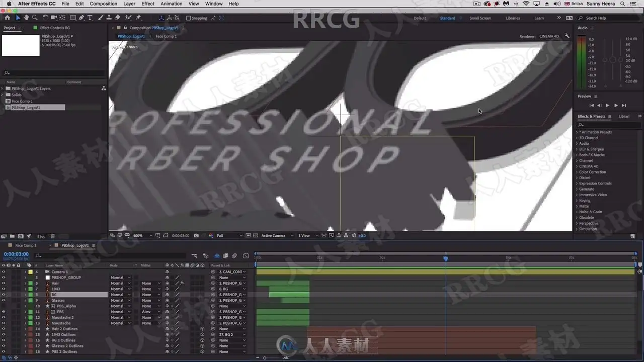644x362 pixels.
Task: Select the Puppet Pin tool
Action: tap(138, 18)
